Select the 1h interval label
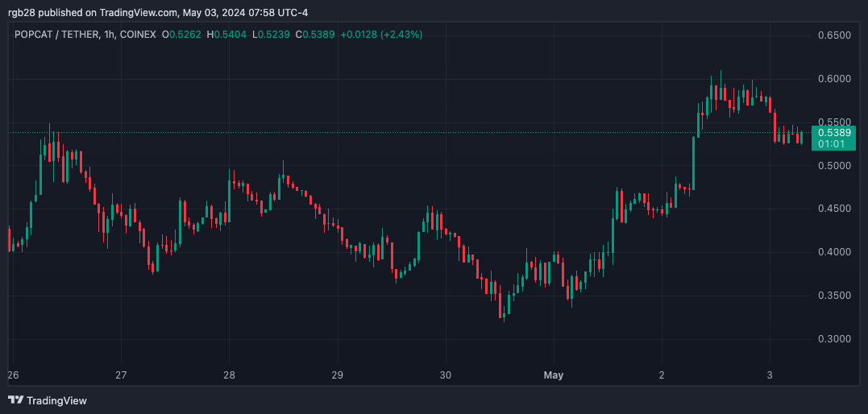Image resolution: width=868 pixels, height=414 pixels. pyautogui.click(x=110, y=35)
